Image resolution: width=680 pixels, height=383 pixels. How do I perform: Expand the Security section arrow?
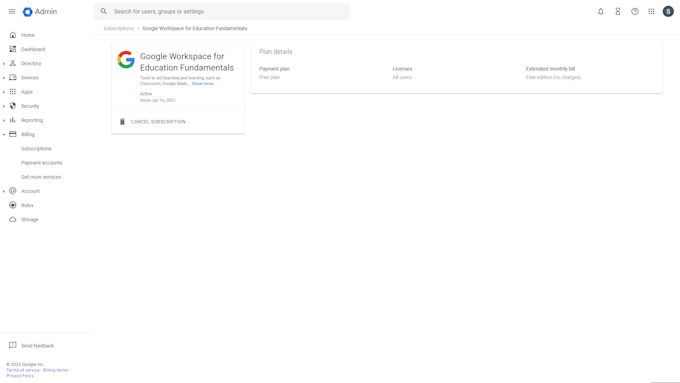click(4, 106)
